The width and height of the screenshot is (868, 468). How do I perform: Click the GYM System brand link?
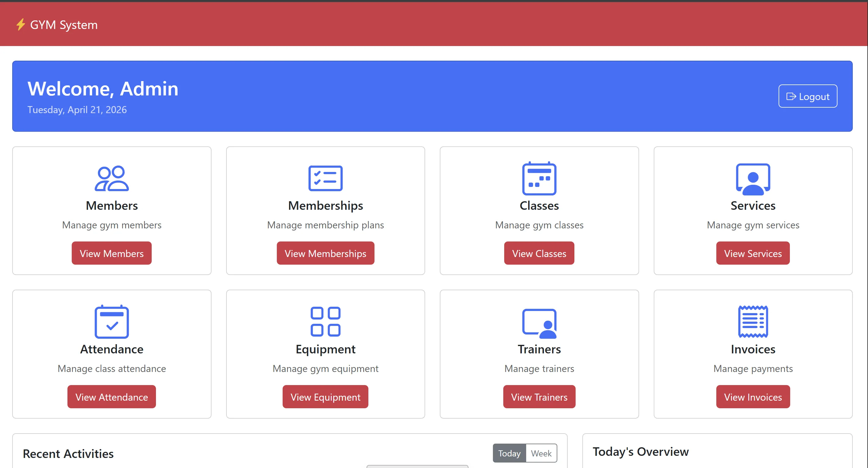point(64,25)
